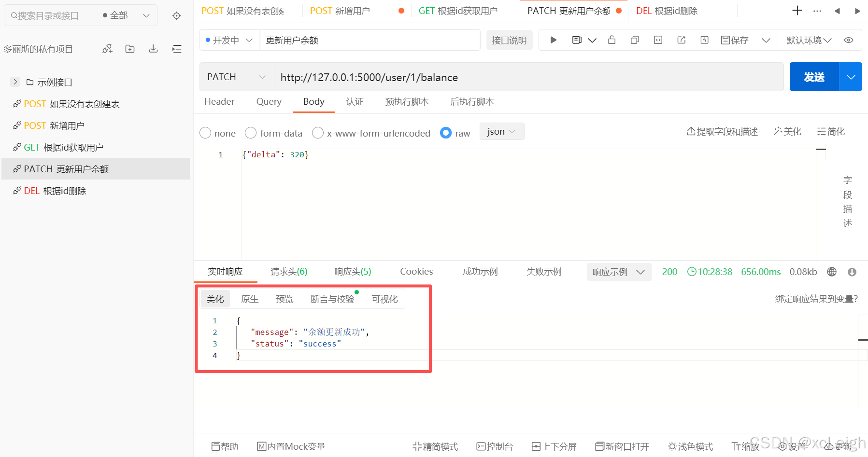The image size is (868, 457).
Task: Click the new folder icon in sidebar
Action: pyautogui.click(x=130, y=49)
